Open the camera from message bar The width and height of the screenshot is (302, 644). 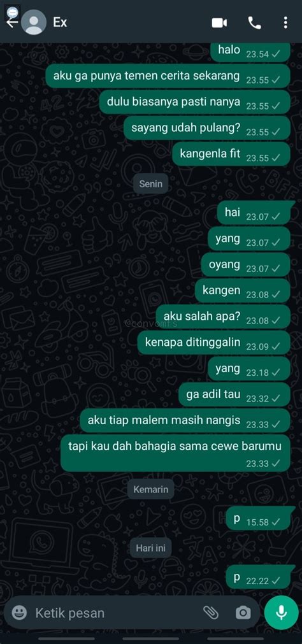tap(243, 613)
